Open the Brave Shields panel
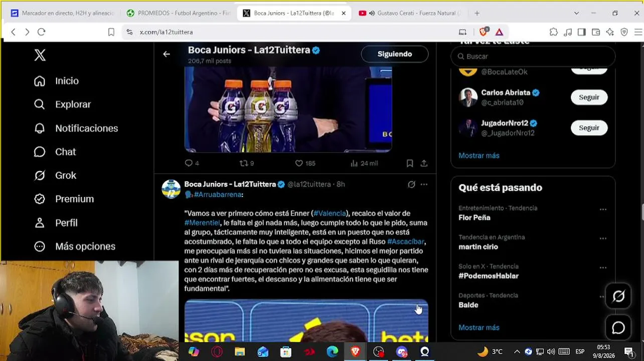This screenshot has width=644, height=361. (x=484, y=32)
